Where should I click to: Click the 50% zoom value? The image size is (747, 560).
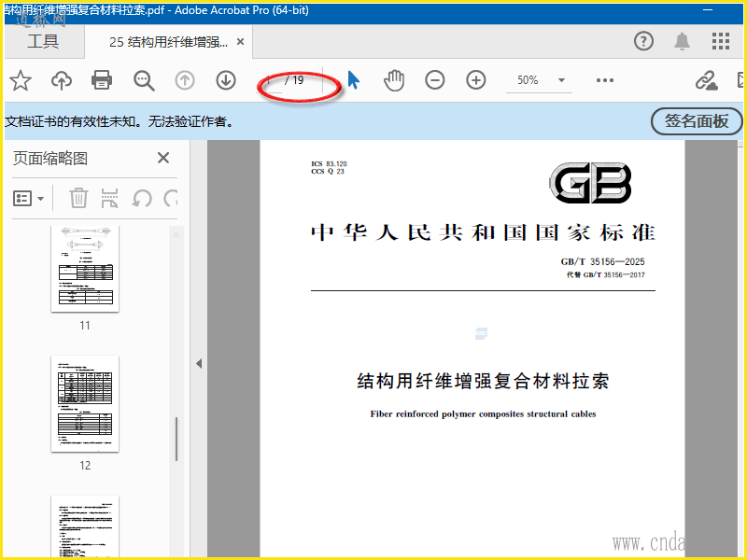pyautogui.click(x=528, y=80)
